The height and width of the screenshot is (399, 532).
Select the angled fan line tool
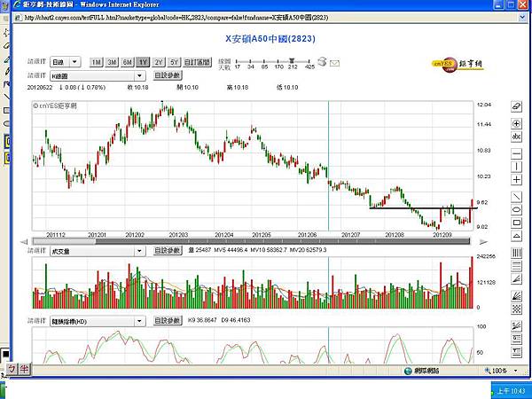point(516,279)
